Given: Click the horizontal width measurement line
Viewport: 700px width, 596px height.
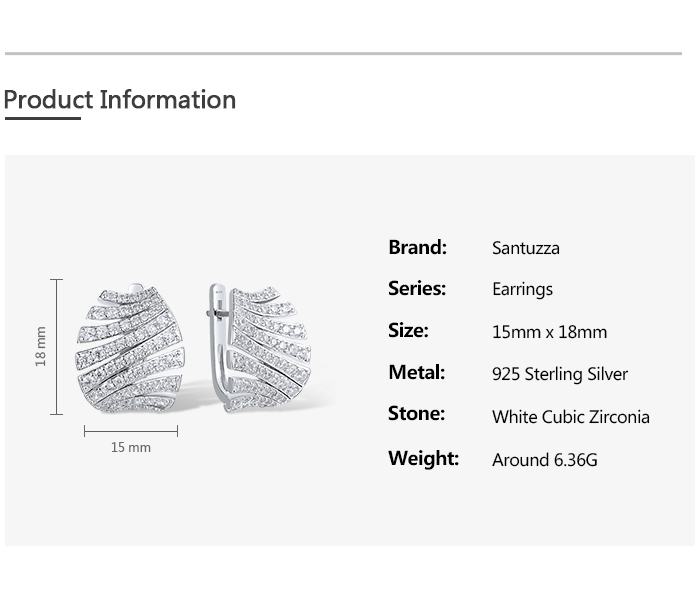Looking at the screenshot, I should click(x=130, y=431).
